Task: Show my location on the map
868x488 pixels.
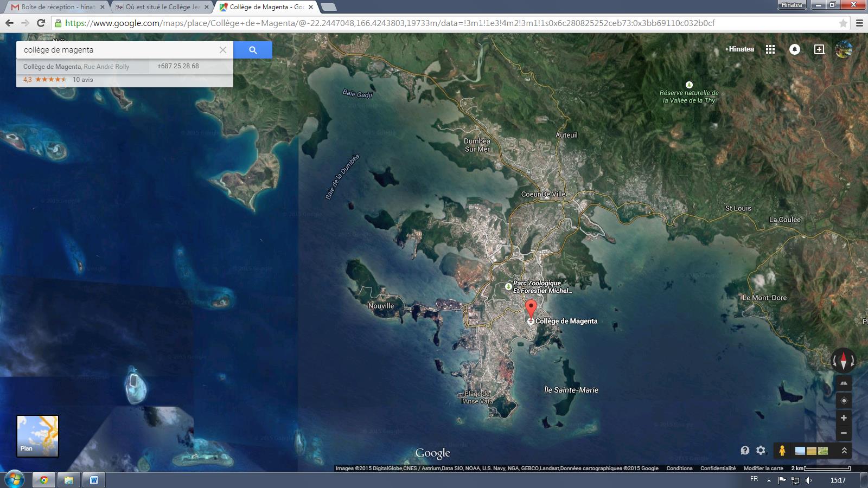Action: (843, 401)
